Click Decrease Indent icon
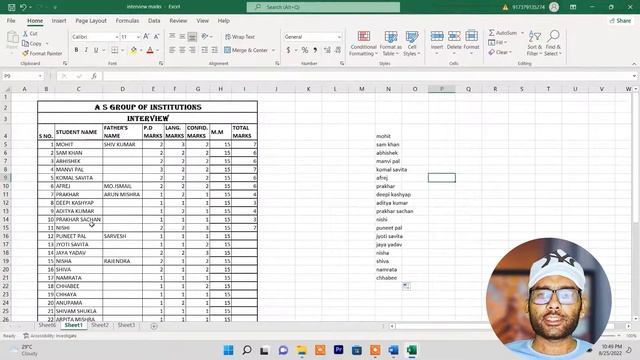The image size is (640, 360). [x=204, y=50]
